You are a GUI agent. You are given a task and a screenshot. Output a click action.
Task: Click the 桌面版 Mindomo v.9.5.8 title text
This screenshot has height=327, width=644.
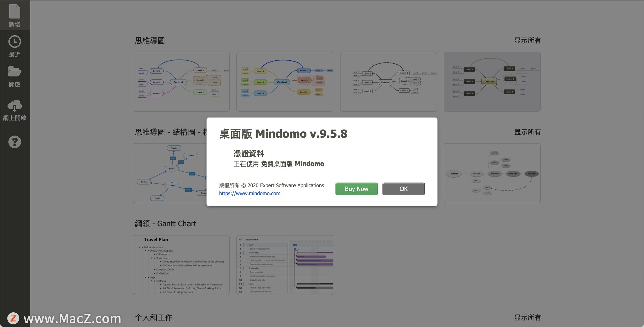[283, 134]
